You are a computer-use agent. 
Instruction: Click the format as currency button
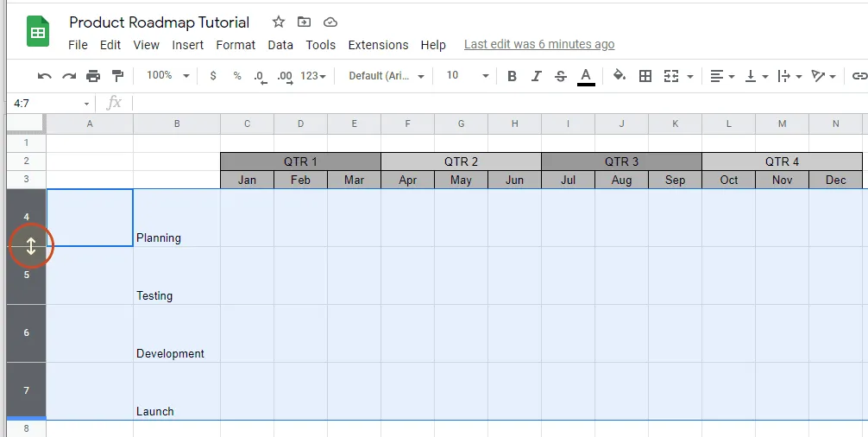[213, 76]
